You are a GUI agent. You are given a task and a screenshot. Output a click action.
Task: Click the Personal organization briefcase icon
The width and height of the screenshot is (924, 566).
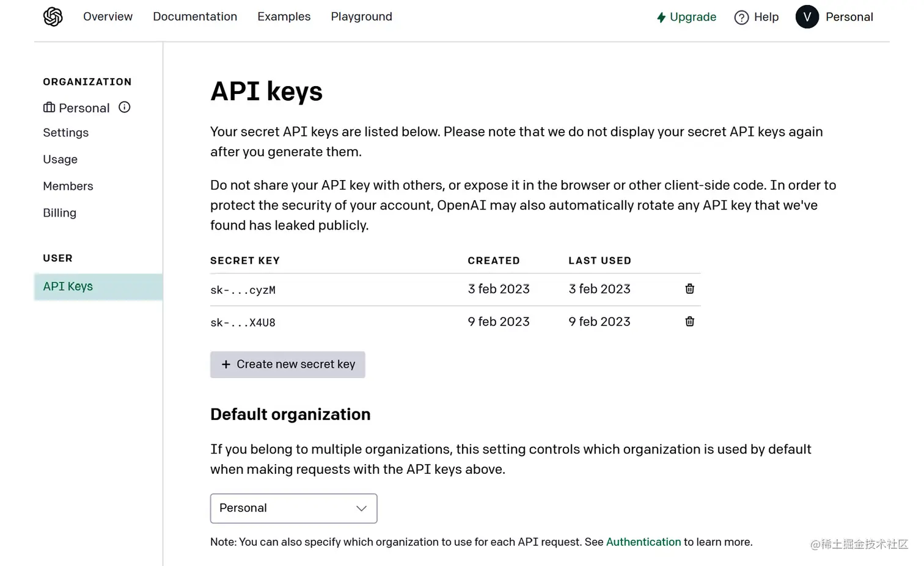coord(49,107)
